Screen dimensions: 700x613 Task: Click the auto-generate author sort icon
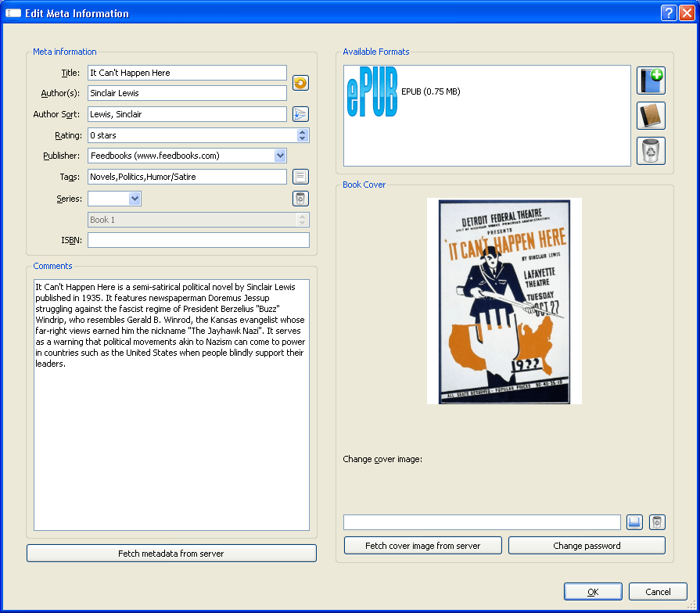tap(300, 114)
